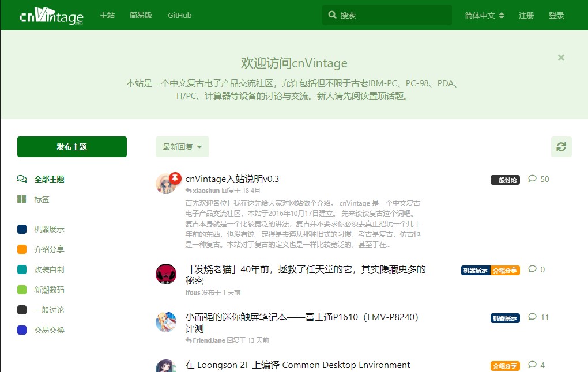This screenshot has height=372, width=588.
Task: Select the dark blue 机器展示 swatch
Action: click(22, 229)
